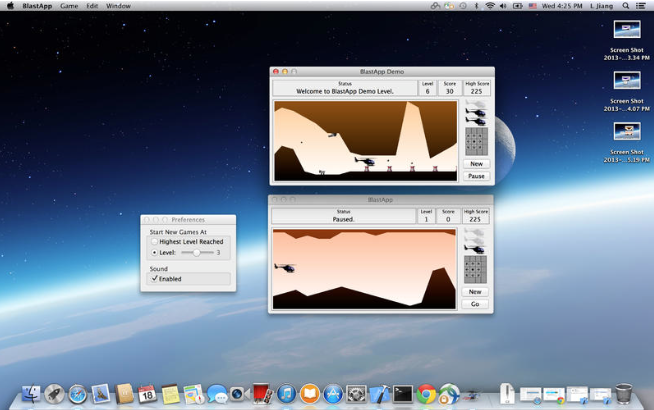Click New in paused BlastApp window
654x410 pixels.
pyautogui.click(x=475, y=292)
